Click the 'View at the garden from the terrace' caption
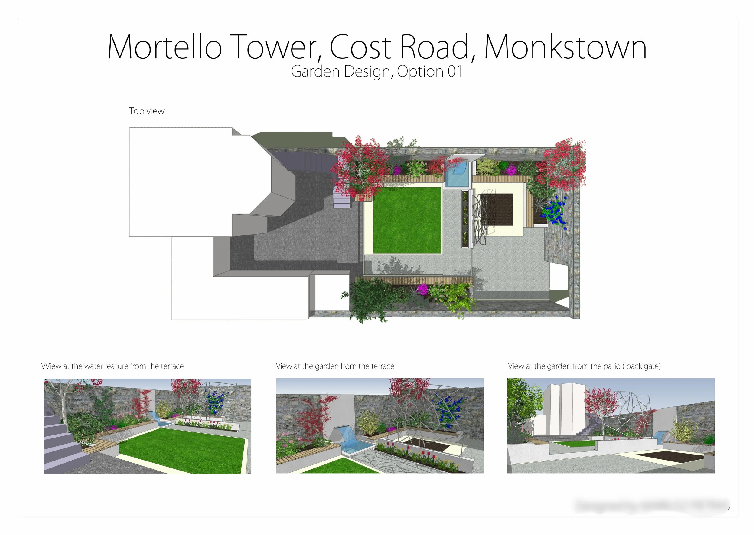This screenshot has height=535, width=756. tap(335, 366)
